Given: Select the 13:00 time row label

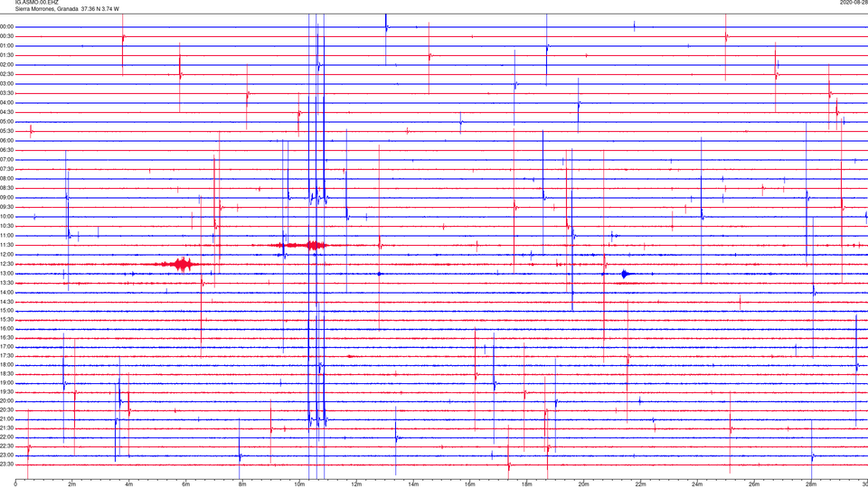Looking at the screenshot, I should pos(7,273).
